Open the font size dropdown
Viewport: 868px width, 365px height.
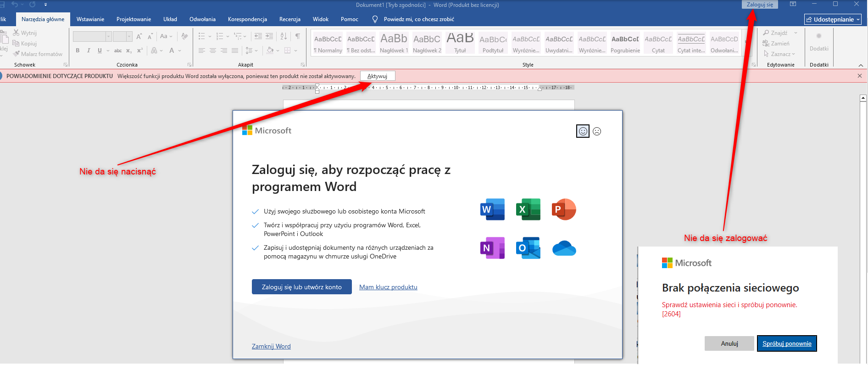(129, 36)
